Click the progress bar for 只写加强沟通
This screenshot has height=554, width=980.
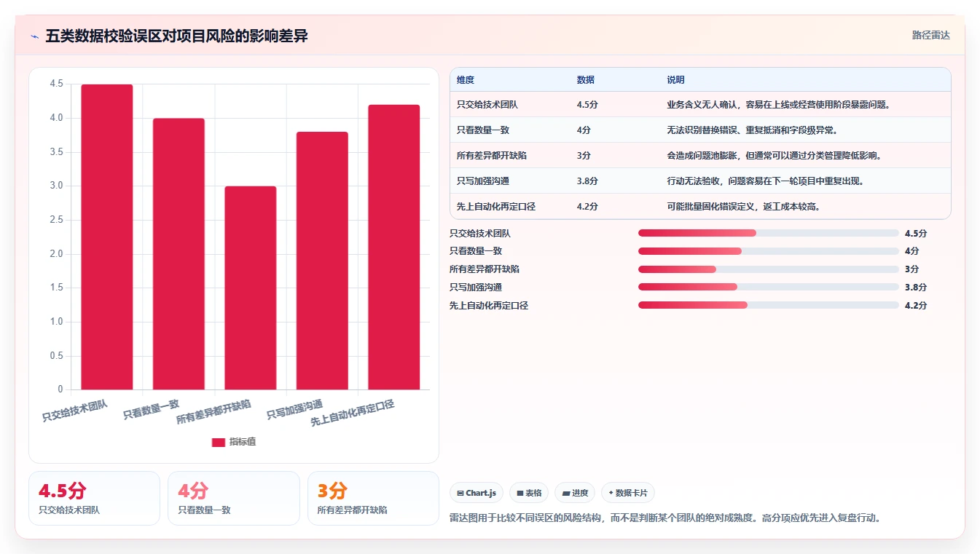769,288
